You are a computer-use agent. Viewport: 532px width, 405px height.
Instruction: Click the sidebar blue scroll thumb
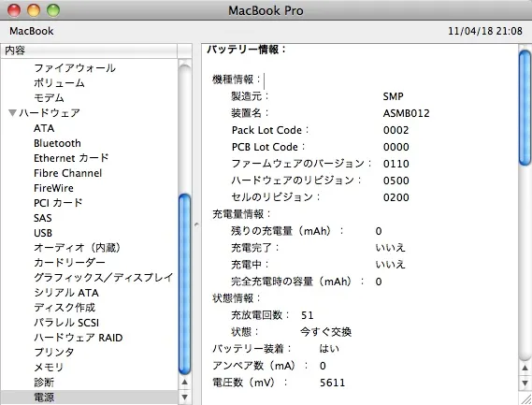tap(185, 283)
